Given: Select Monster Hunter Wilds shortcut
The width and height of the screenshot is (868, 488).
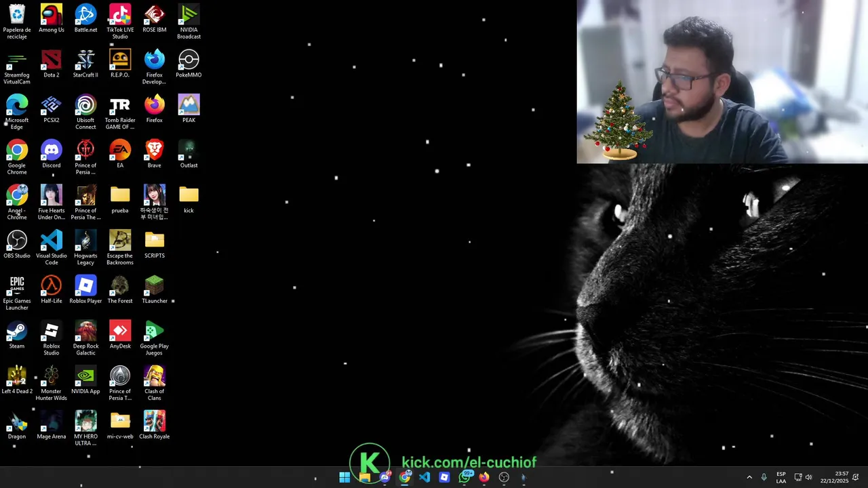Looking at the screenshot, I should tap(52, 384).
